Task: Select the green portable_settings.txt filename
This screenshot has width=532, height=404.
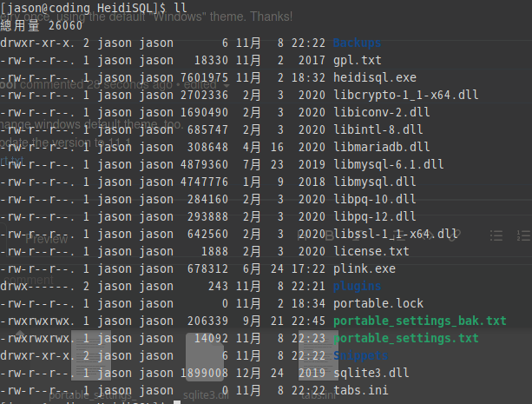Action: point(406,338)
